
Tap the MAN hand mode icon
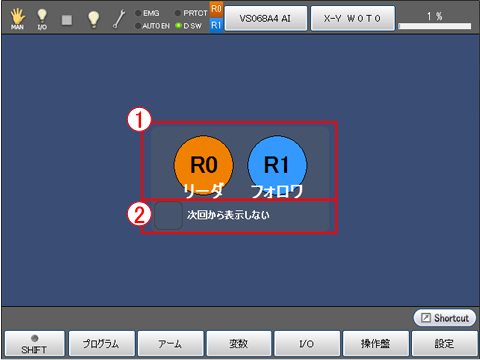tap(17, 19)
